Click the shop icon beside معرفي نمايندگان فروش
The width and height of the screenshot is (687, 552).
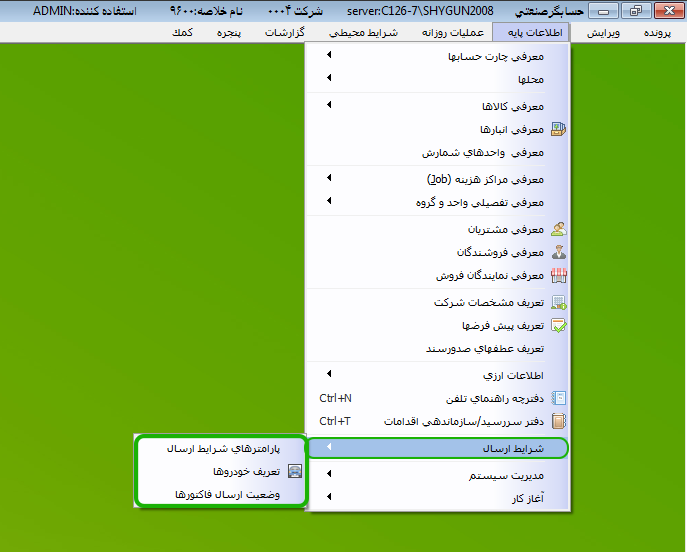coord(558,275)
